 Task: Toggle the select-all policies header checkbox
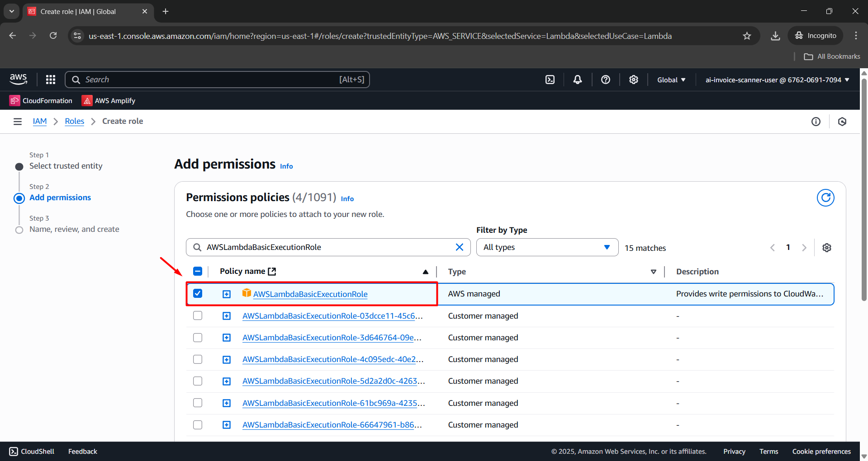tap(198, 271)
